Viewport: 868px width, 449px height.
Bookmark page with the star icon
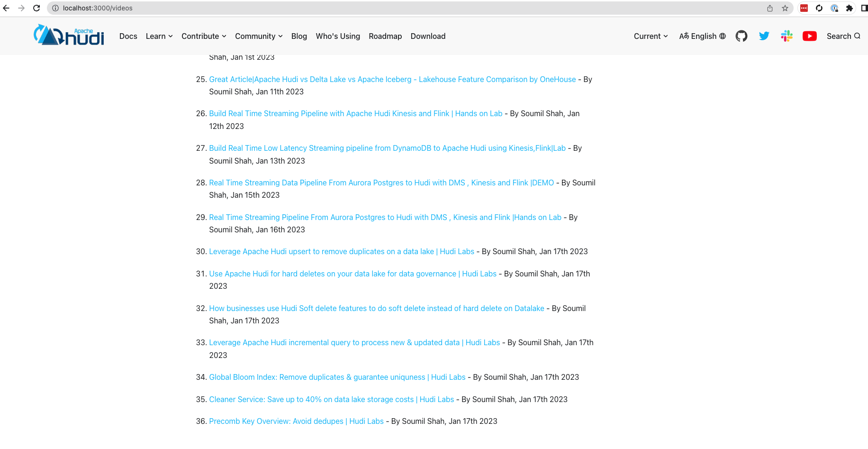click(785, 8)
